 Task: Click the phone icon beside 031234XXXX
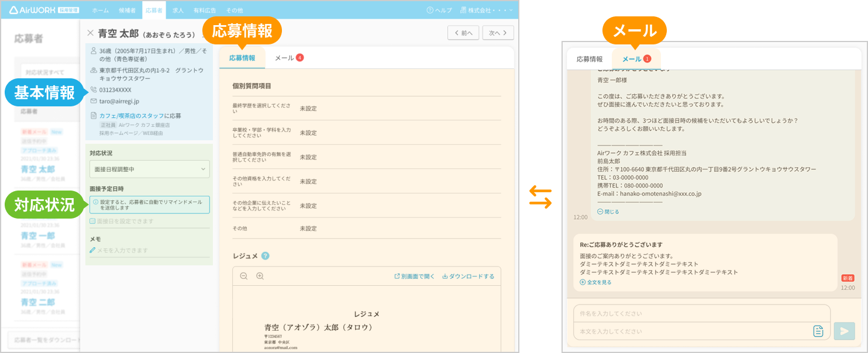(x=94, y=90)
